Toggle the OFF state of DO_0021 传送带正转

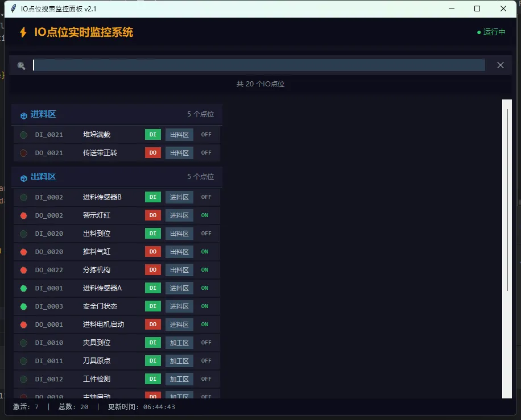[x=206, y=153]
